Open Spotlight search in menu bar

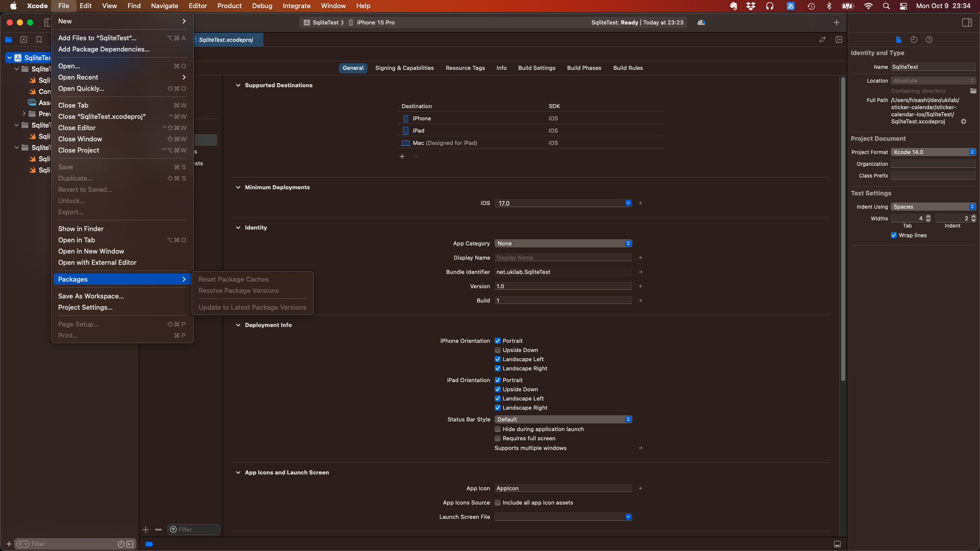tap(887, 6)
